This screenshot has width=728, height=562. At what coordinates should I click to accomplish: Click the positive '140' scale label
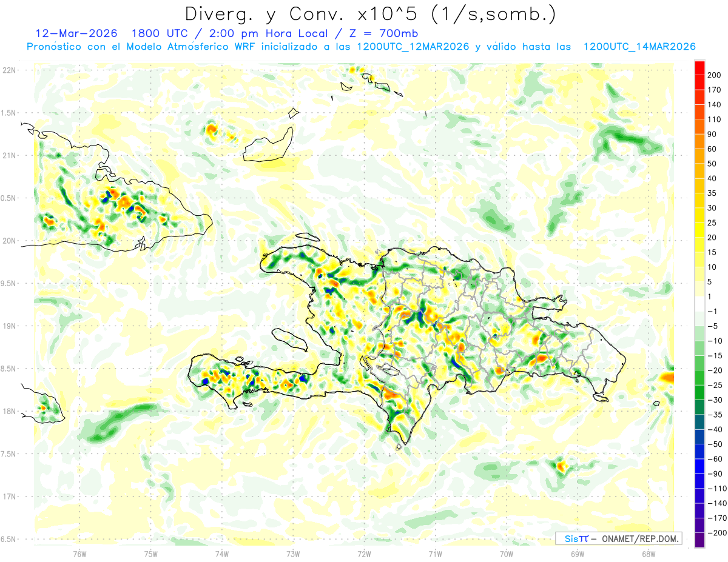coord(715,105)
